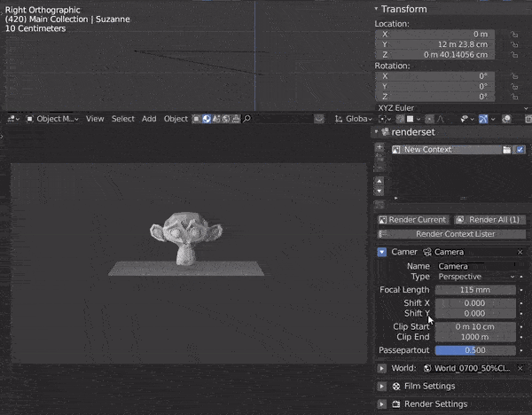Open the camera Type Perspective dropdown
Screen dimensions: 532x415
point(475,277)
